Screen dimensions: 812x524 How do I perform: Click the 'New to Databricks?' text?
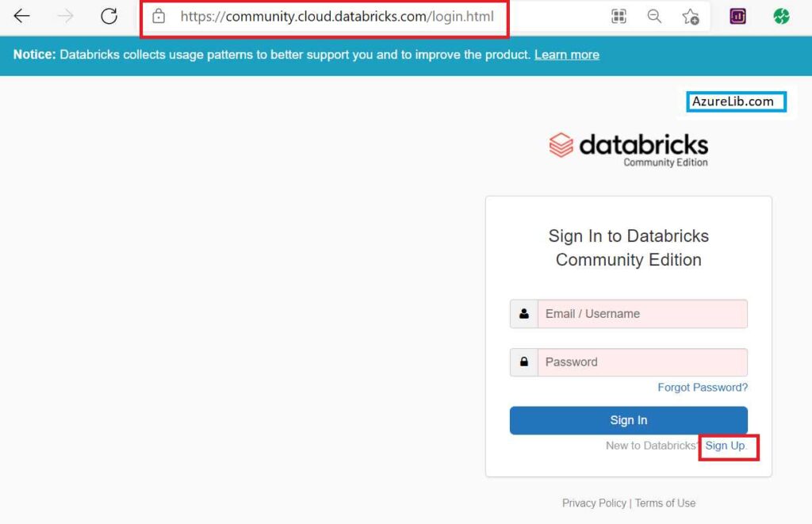click(x=653, y=446)
